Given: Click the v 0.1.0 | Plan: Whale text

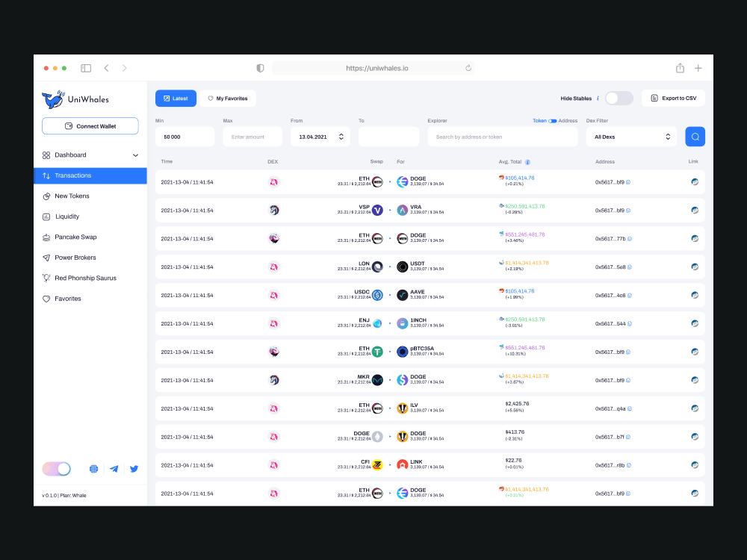Looking at the screenshot, I should coord(63,496).
